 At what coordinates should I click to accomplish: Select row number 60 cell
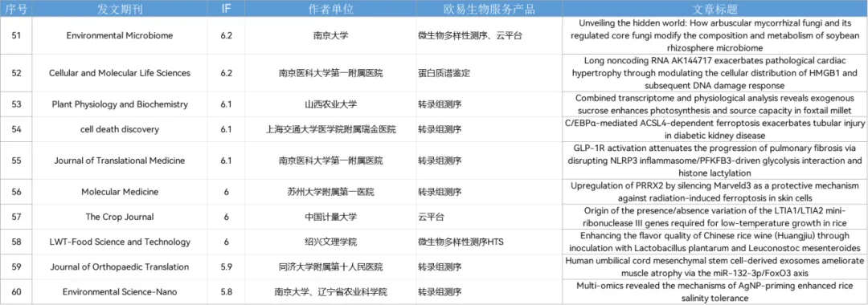[x=17, y=291]
